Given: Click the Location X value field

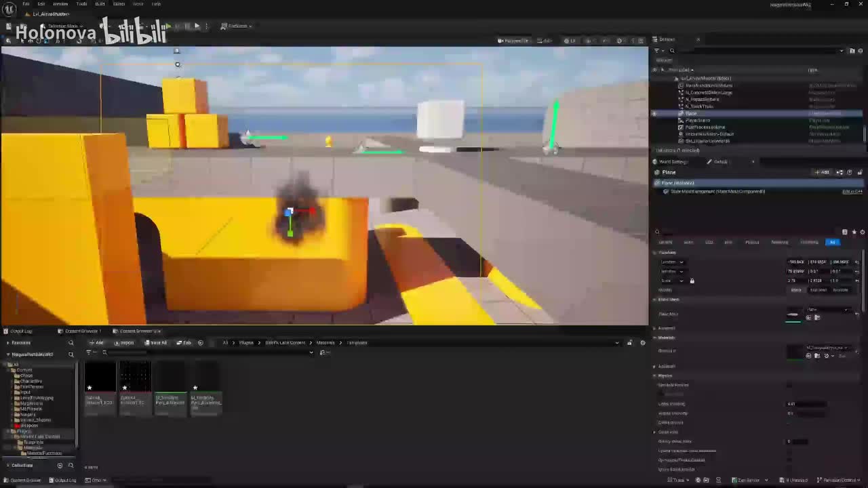Looking at the screenshot, I should (796, 262).
